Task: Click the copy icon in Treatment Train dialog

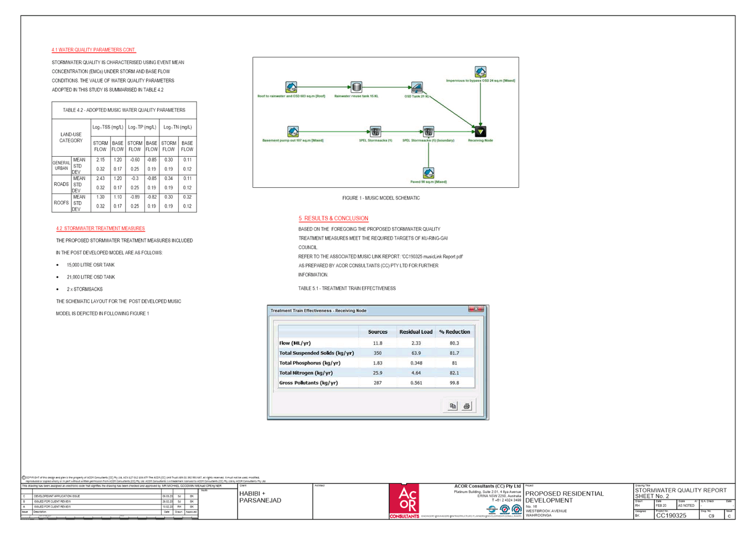Action: tap(453, 406)
